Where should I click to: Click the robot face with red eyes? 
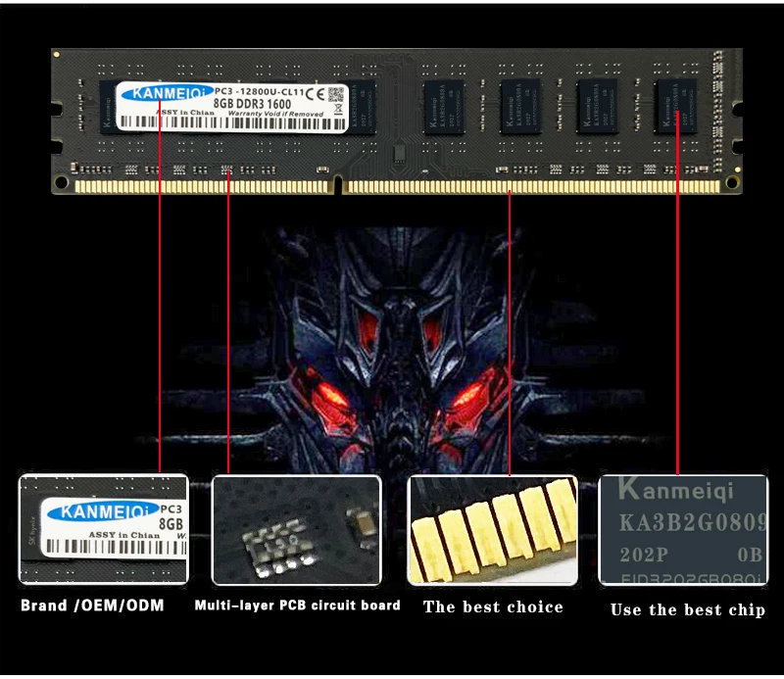click(x=398, y=350)
